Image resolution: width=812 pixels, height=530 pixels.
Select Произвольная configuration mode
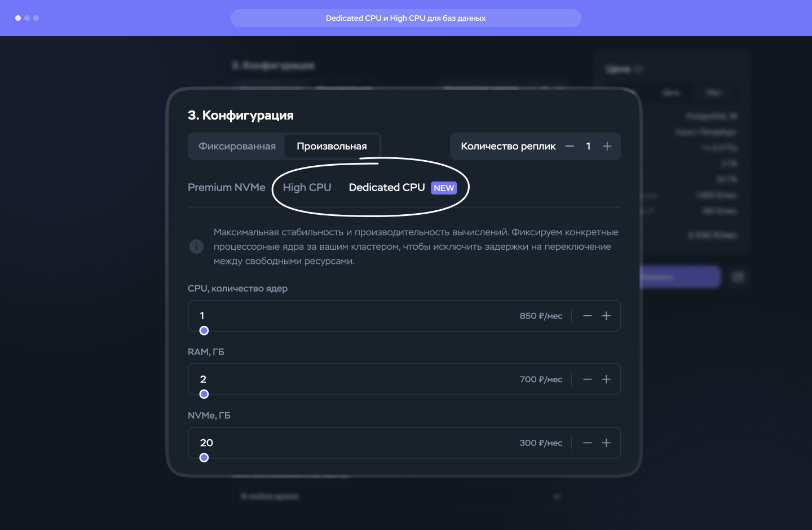click(x=332, y=147)
